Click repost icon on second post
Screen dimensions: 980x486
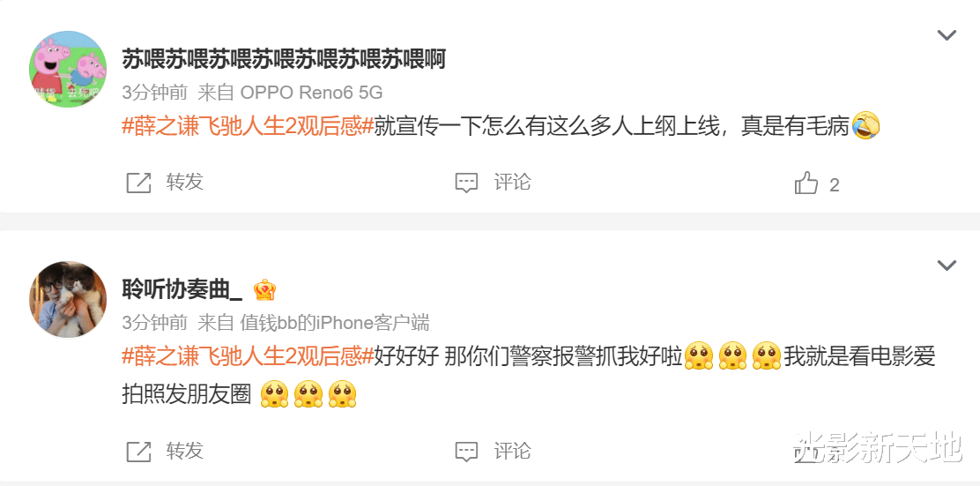click(138, 451)
